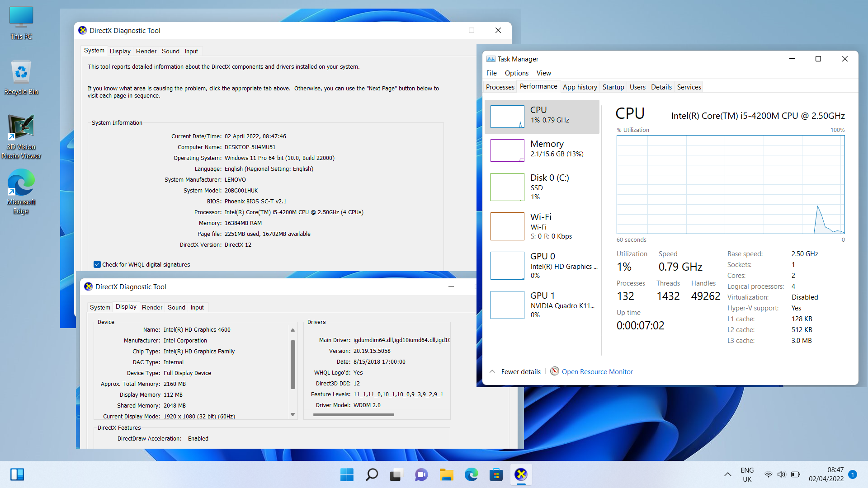868x488 pixels.
Task: Select Memory in performance sidebar
Action: (x=542, y=150)
